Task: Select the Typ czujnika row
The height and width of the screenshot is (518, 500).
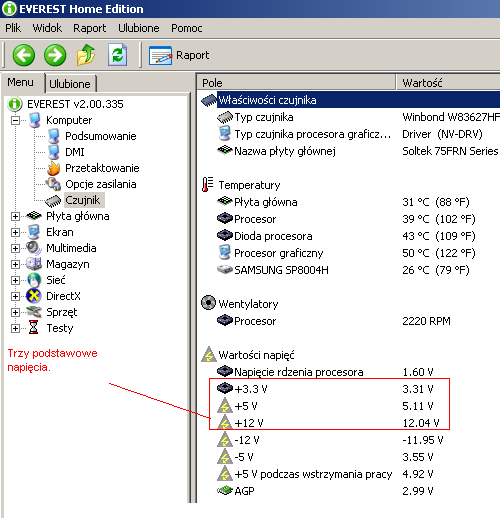Action: tap(358, 117)
